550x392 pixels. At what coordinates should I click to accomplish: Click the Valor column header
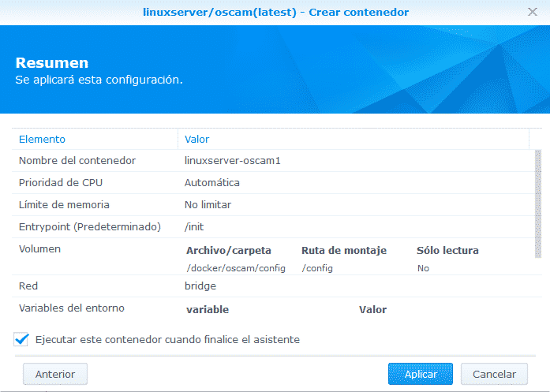point(196,139)
